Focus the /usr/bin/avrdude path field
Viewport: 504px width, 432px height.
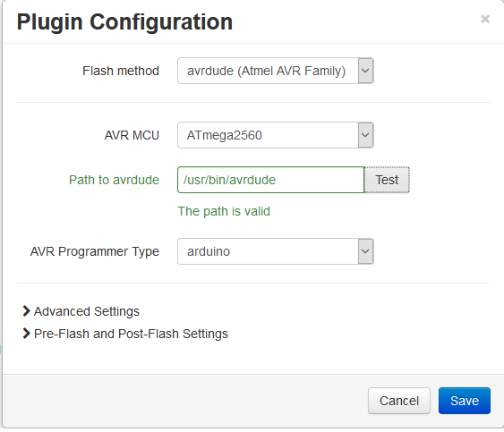click(x=271, y=180)
